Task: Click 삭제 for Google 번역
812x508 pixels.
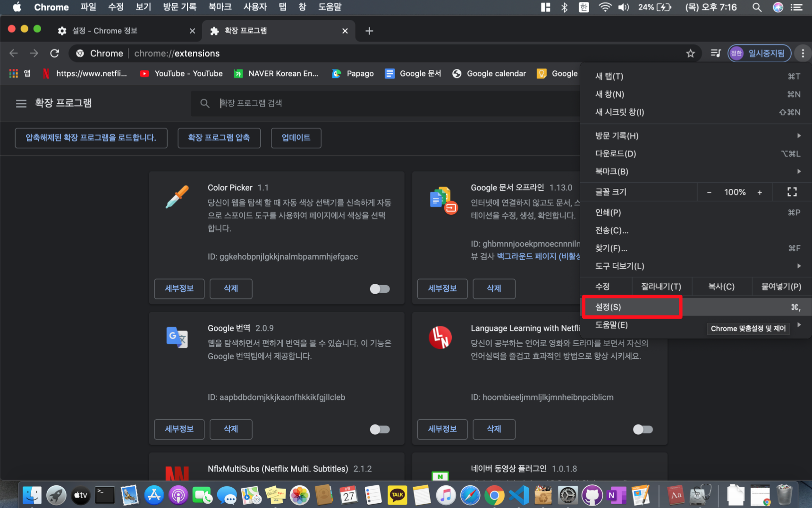Action: pos(231,430)
